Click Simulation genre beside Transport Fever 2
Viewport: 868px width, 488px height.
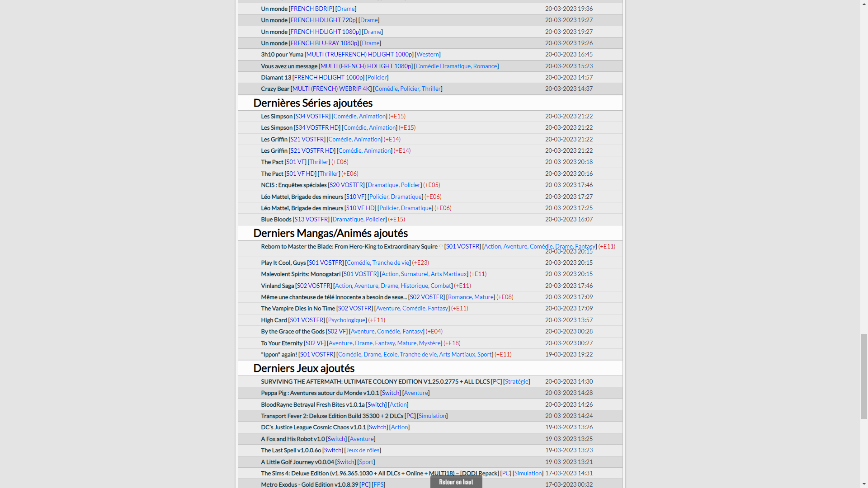432,416
